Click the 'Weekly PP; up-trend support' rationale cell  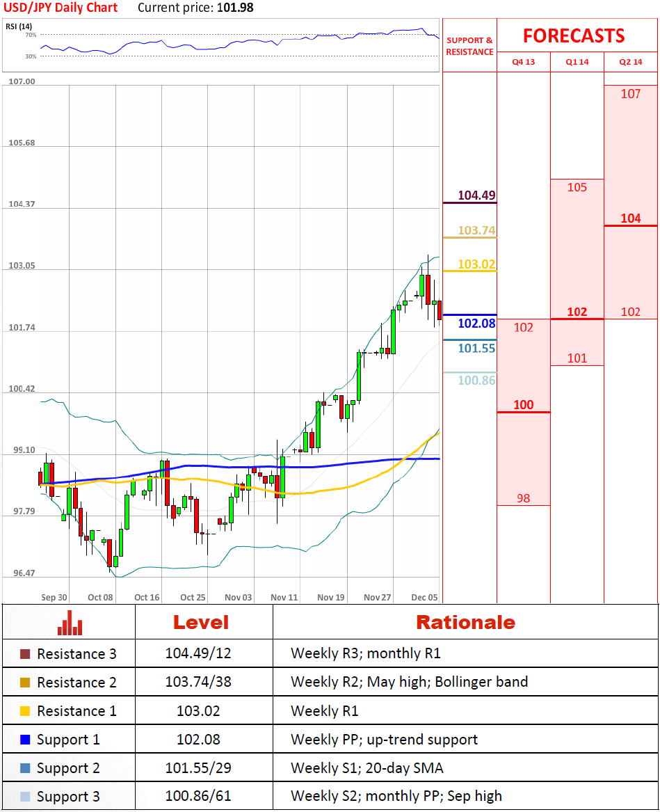point(384,740)
